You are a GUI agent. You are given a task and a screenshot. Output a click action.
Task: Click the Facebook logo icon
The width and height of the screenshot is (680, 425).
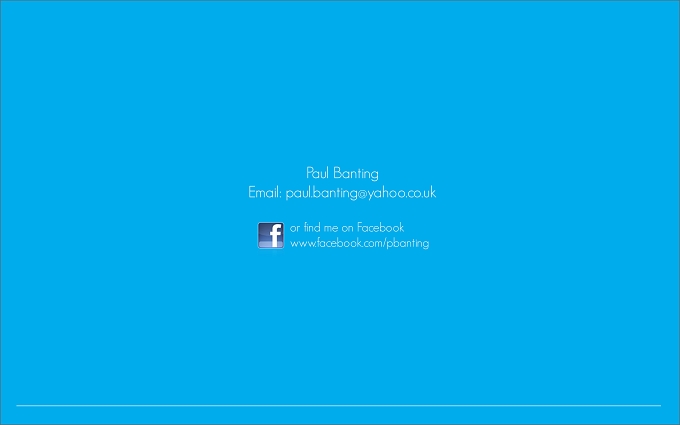pyautogui.click(x=271, y=235)
